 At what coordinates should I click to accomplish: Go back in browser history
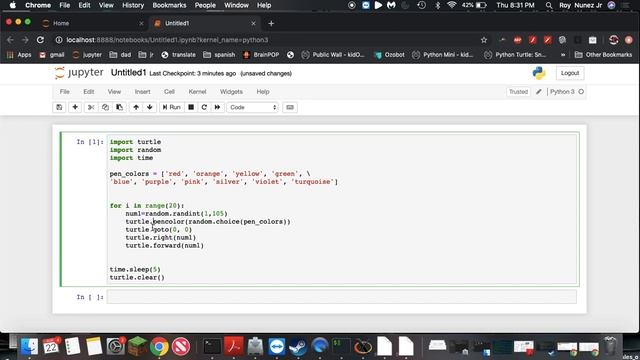click(10, 40)
